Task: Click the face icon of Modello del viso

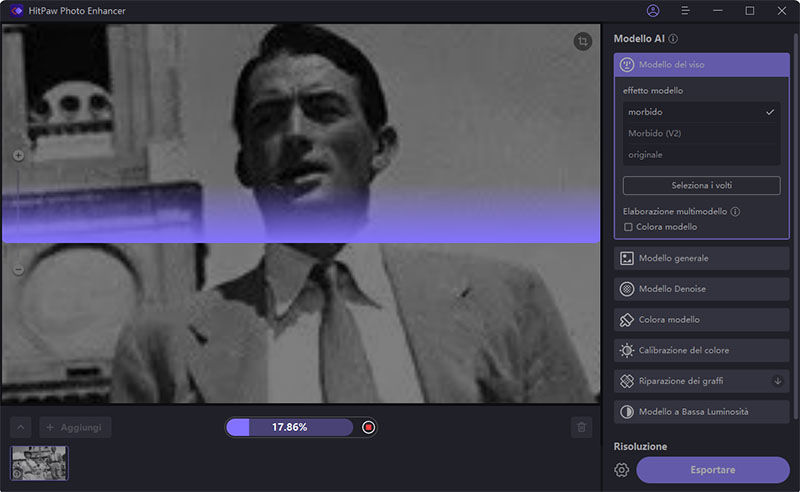Action: 627,65
